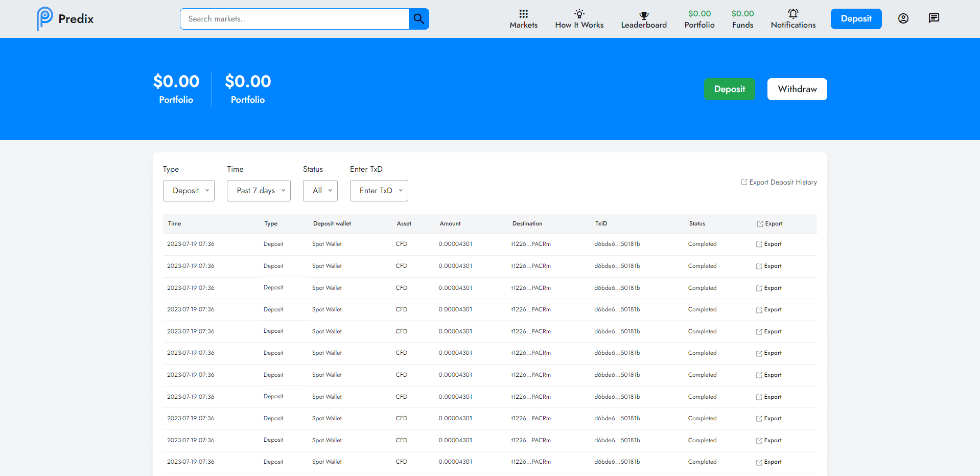Click Export Deposit History icon
Viewport: 980px width, 476px height.
click(744, 182)
